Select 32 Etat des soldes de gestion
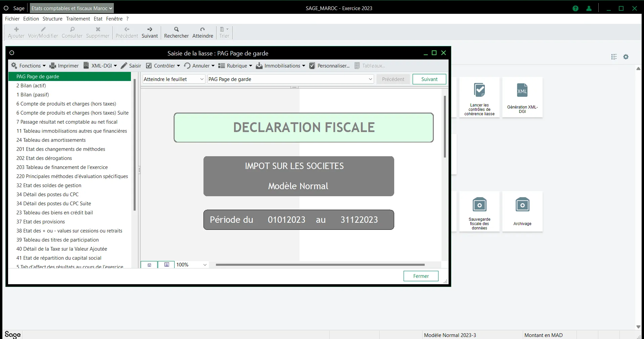644x339 pixels. pos(70,185)
